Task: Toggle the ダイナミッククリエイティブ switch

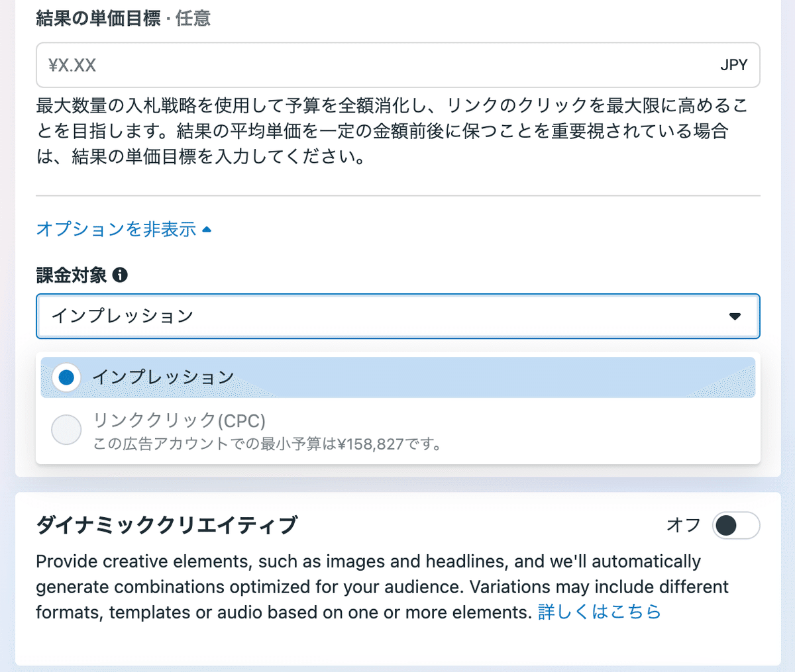Action: coord(735,526)
